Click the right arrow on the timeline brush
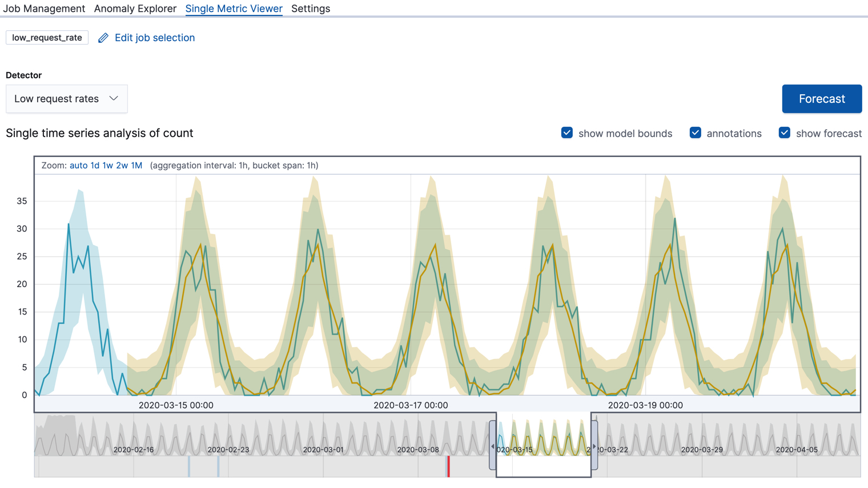Screen dimensions: 868x488 (x=594, y=446)
